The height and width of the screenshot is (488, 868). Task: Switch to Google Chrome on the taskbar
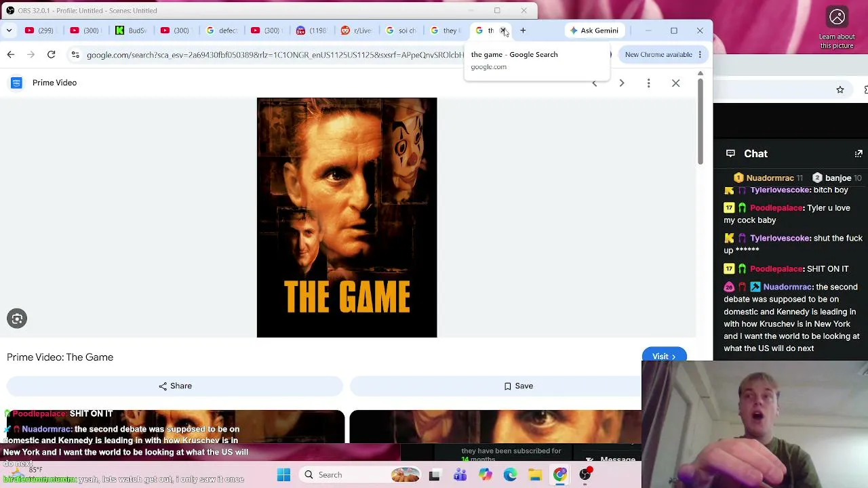coord(560,475)
